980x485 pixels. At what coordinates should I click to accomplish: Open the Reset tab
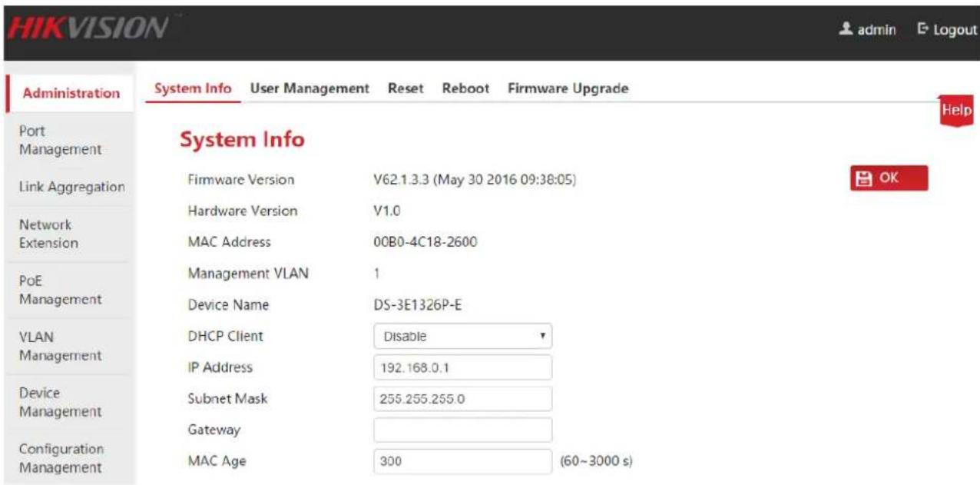point(406,88)
